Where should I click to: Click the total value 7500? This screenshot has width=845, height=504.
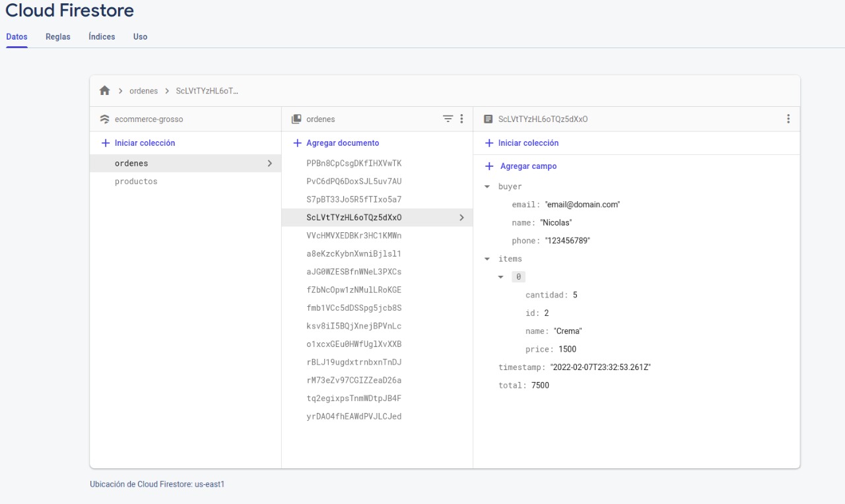pyautogui.click(x=540, y=385)
